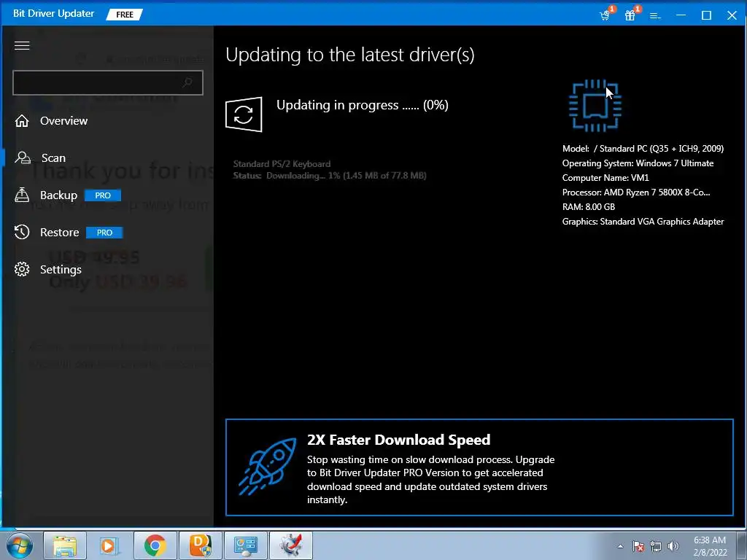Open the control panel taskbar icon
The image size is (747, 560).
[x=246, y=545]
